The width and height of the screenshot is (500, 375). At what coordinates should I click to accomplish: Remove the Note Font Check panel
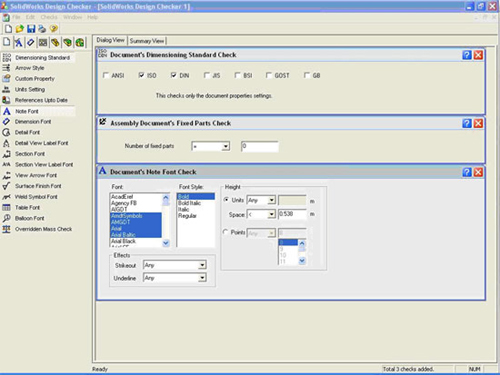(x=478, y=172)
